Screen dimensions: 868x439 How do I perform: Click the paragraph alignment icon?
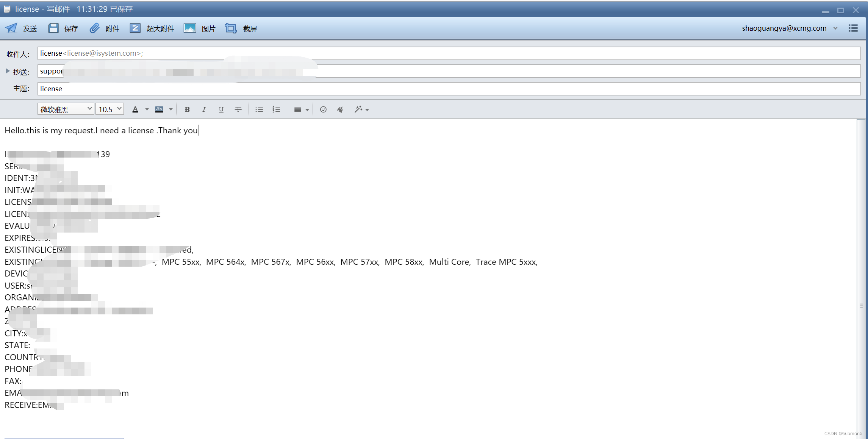[298, 109]
